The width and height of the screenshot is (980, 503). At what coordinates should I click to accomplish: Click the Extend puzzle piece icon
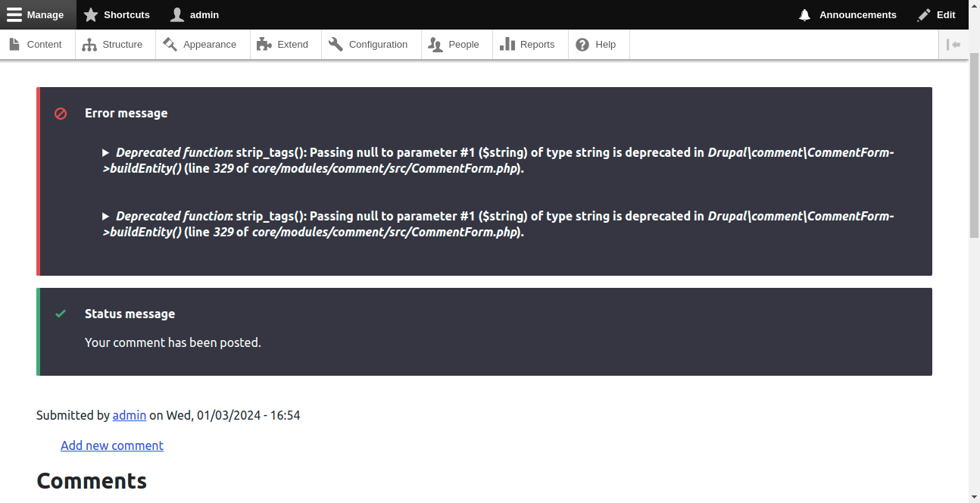(x=264, y=44)
